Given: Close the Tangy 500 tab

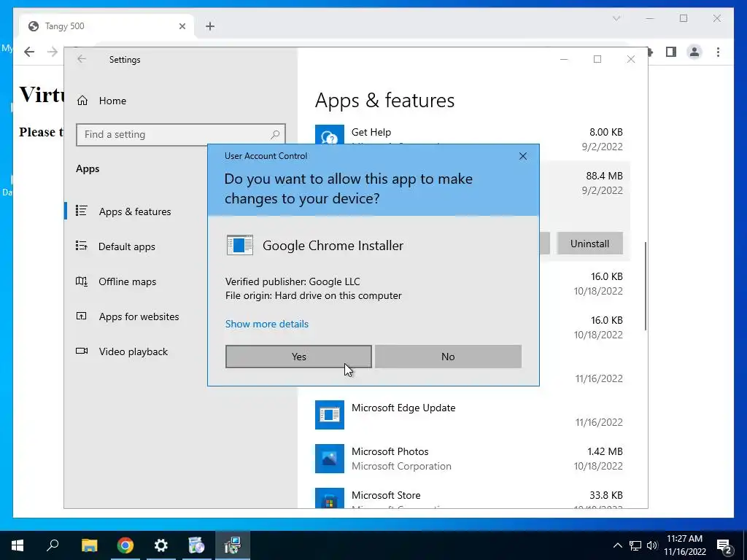Looking at the screenshot, I should (182, 26).
